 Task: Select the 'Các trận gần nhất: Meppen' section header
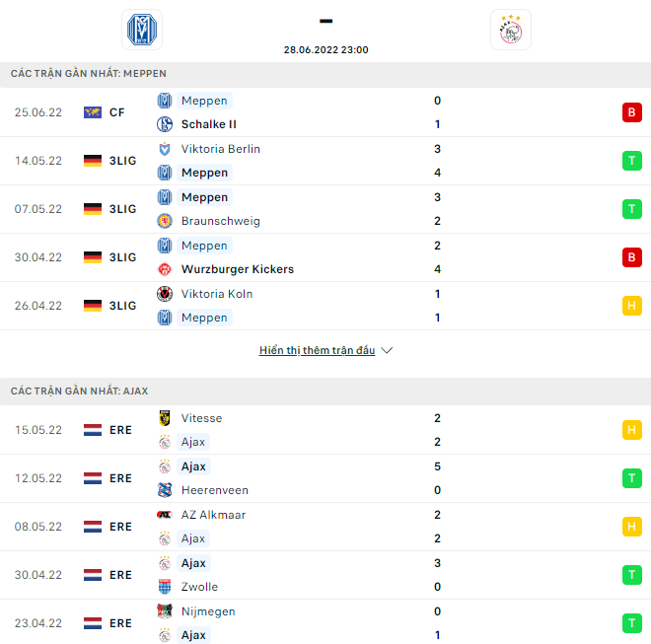(x=89, y=74)
